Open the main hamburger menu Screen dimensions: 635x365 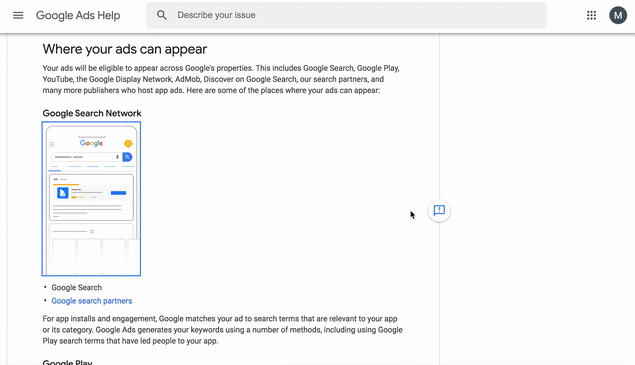pyautogui.click(x=18, y=15)
